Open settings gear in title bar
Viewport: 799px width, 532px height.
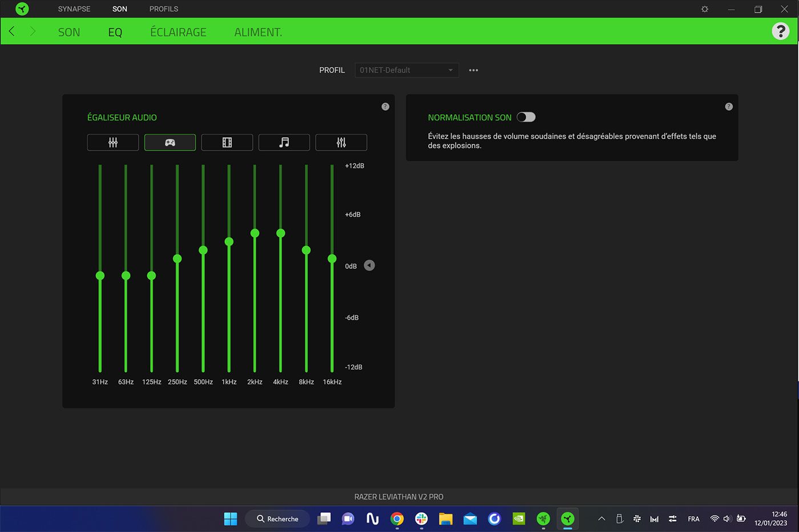(705, 9)
